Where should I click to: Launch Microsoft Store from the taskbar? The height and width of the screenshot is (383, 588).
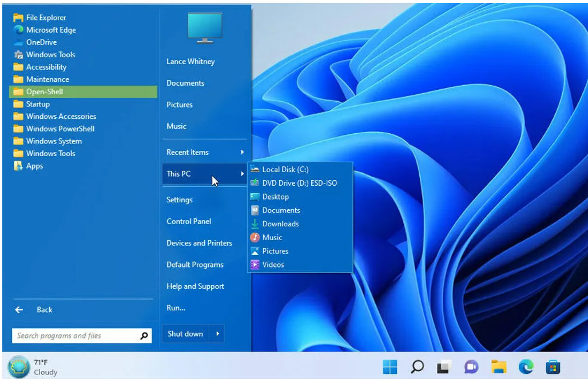[553, 367]
